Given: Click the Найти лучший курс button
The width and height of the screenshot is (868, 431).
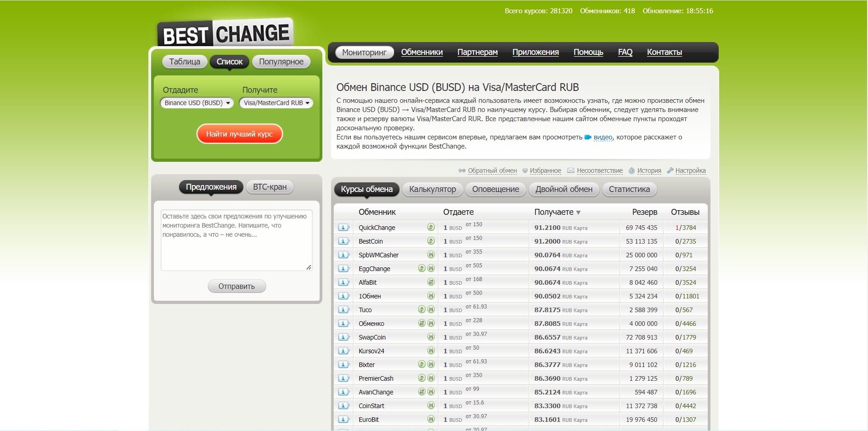Looking at the screenshot, I should 239,134.
